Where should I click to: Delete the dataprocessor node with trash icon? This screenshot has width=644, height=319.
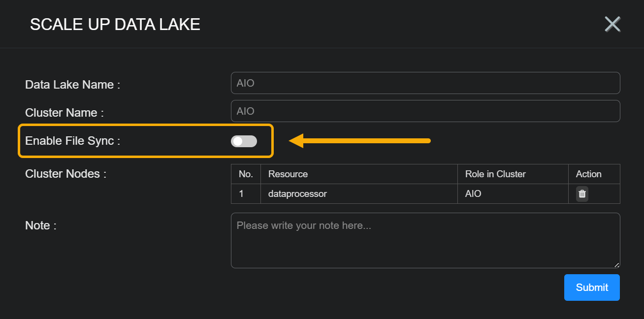tap(582, 193)
